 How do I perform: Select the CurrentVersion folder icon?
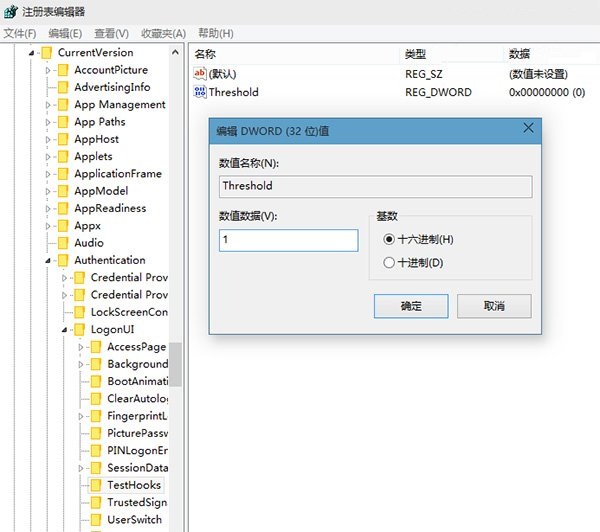(47, 53)
